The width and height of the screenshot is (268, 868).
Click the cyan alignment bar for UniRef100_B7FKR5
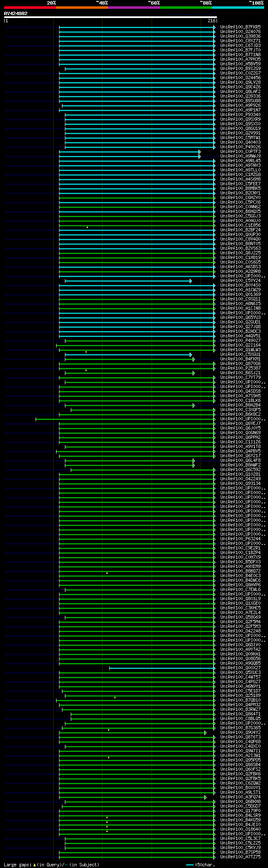click(137, 27)
